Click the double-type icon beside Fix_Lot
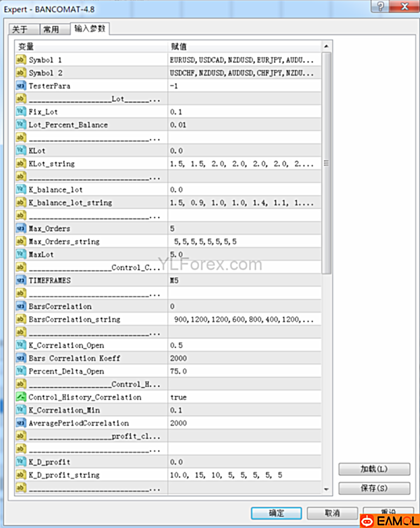 21,112
